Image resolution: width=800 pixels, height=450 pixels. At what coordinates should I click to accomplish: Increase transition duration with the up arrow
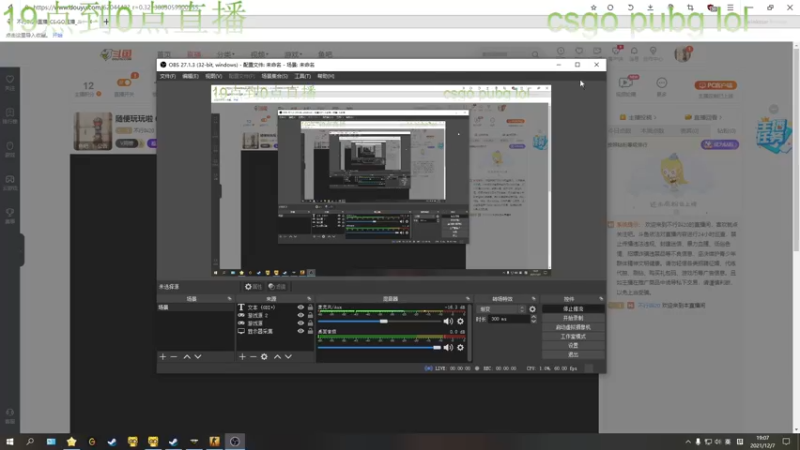pyautogui.click(x=534, y=317)
